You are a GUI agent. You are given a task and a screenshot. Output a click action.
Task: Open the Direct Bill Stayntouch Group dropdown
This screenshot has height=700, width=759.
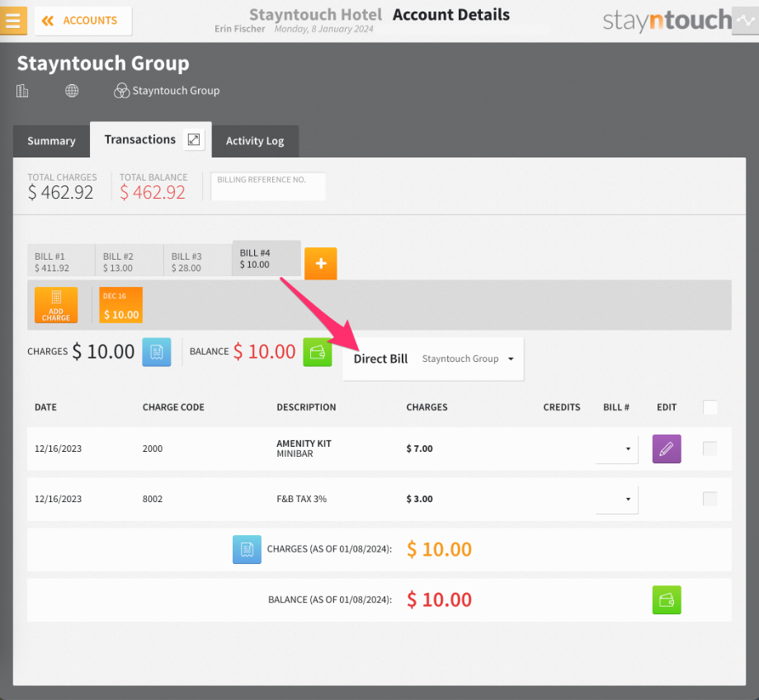click(x=433, y=359)
